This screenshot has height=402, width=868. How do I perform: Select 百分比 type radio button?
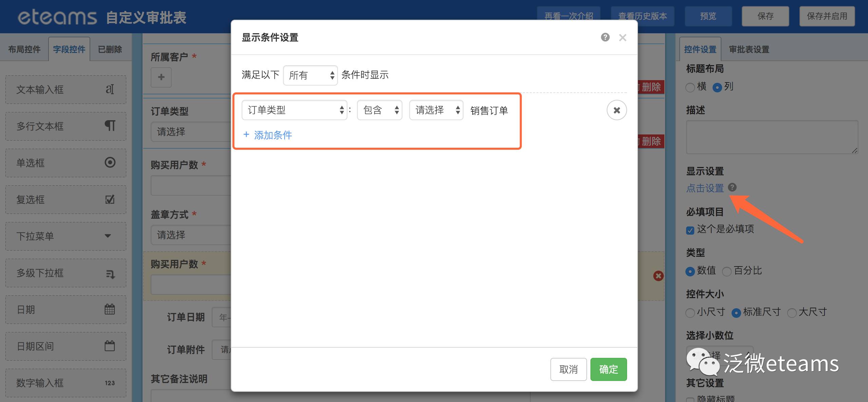(x=727, y=271)
